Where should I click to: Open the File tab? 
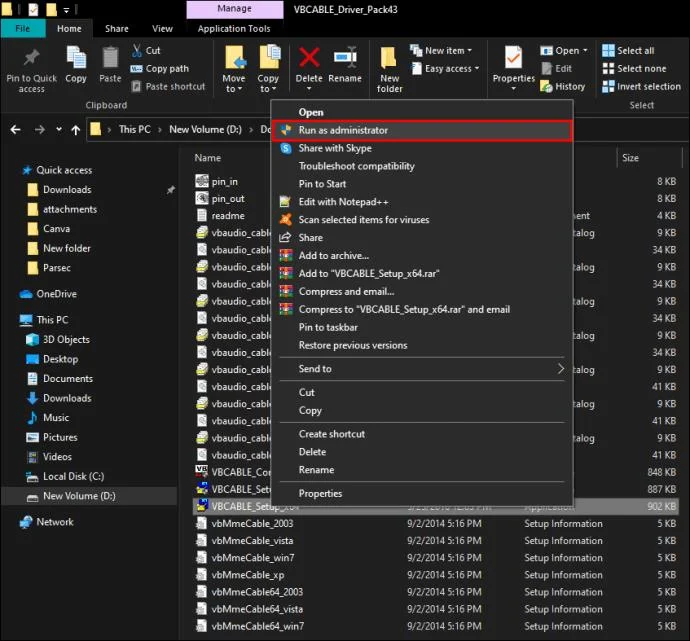tap(23, 29)
